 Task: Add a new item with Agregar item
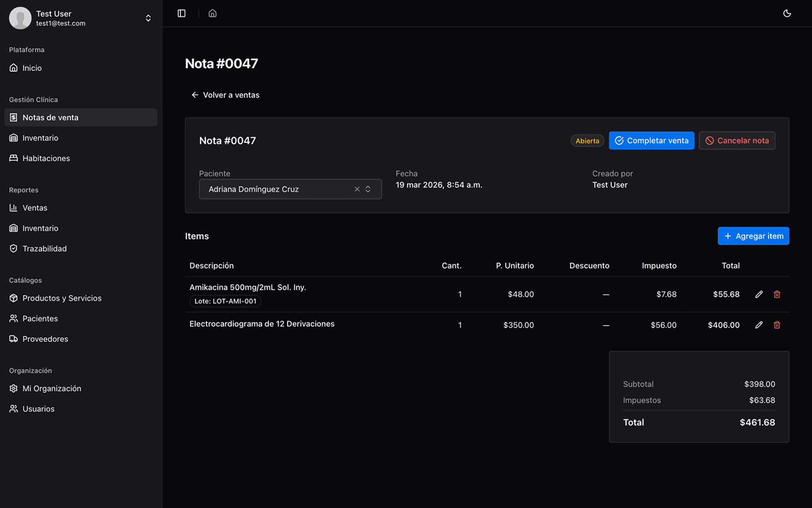(753, 236)
